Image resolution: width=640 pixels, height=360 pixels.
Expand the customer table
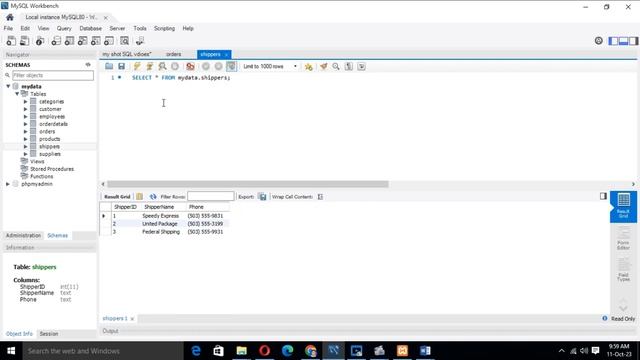click(25, 109)
